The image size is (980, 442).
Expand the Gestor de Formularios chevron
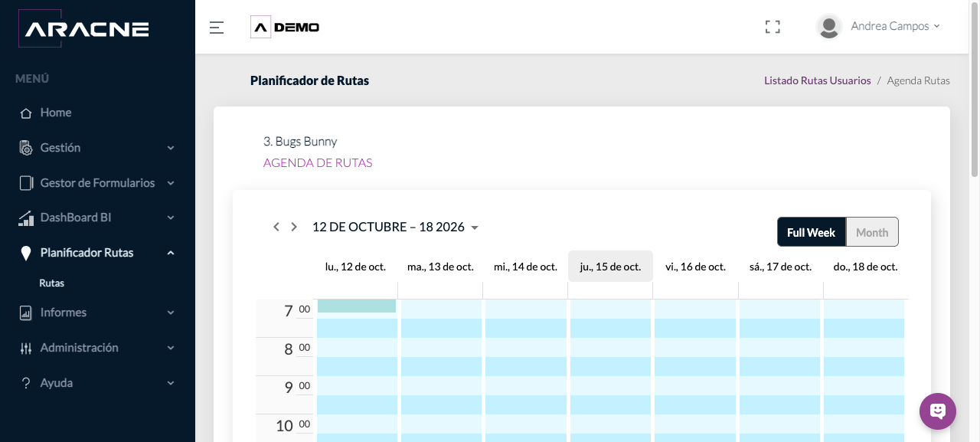171,183
